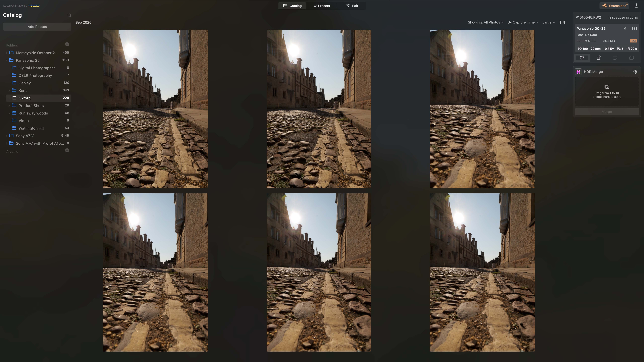Image resolution: width=644 pixels, height=362 pixels.
Task: Open HDR Merge settings gear
Action: (x=635, y=72)
